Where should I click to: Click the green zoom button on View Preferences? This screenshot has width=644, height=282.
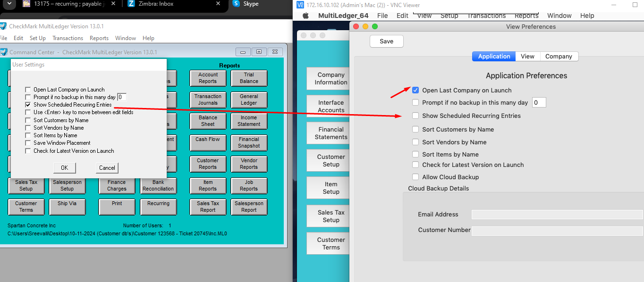pos(375,26)
